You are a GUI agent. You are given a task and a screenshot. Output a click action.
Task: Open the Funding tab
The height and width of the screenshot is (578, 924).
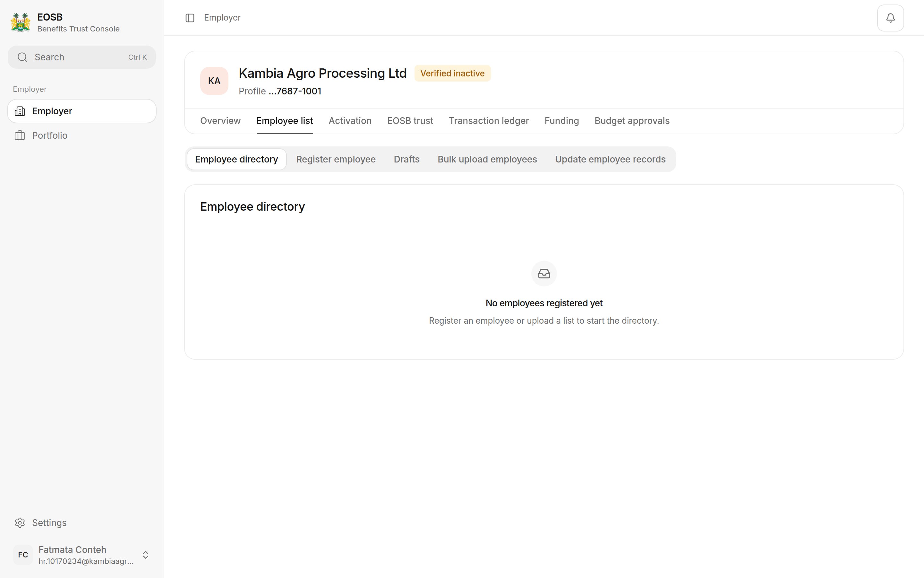(561, 121)
